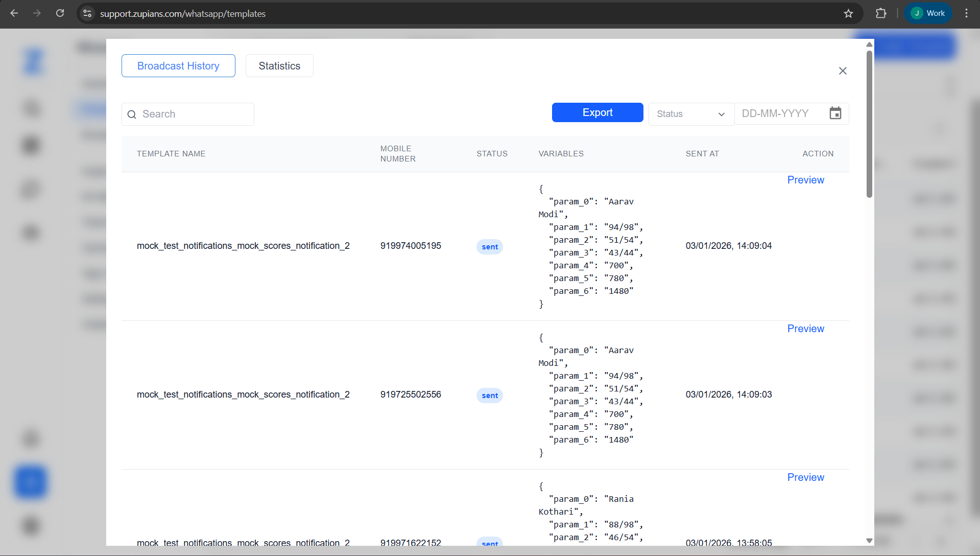View site information icon in address bar
980x556 pixels.
(x=87, y=13)
